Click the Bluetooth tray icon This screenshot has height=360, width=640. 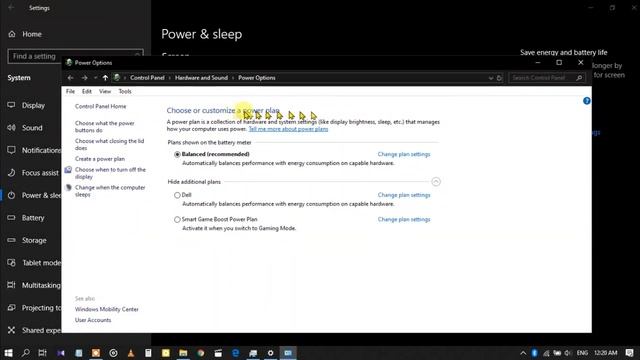pyautogui.click(x=534, y=353)
